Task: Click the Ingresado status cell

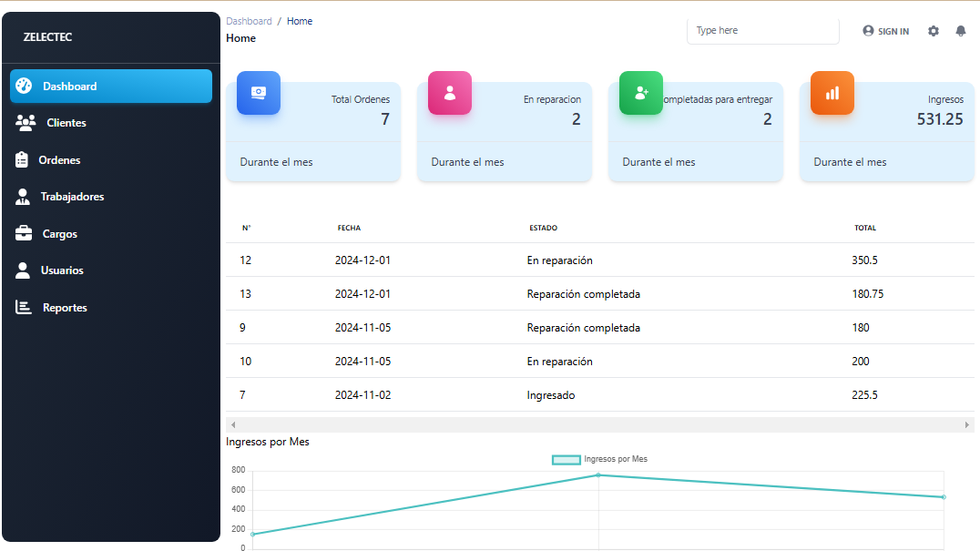Action: (551, 395)
